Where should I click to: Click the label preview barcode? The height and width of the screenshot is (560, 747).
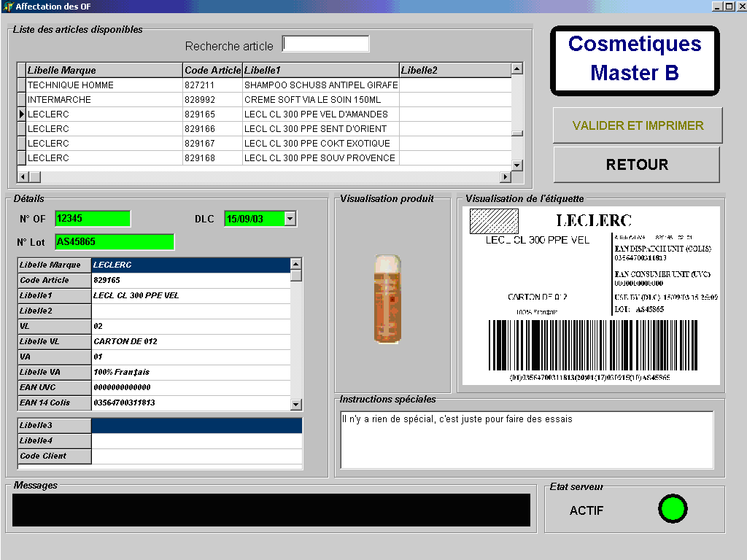[x=592, y=345]
